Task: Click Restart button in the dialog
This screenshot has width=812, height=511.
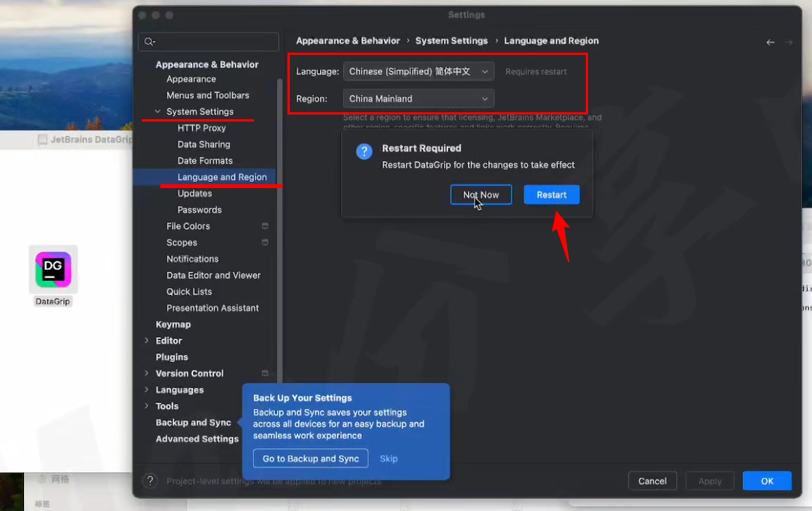Action: 552,194
